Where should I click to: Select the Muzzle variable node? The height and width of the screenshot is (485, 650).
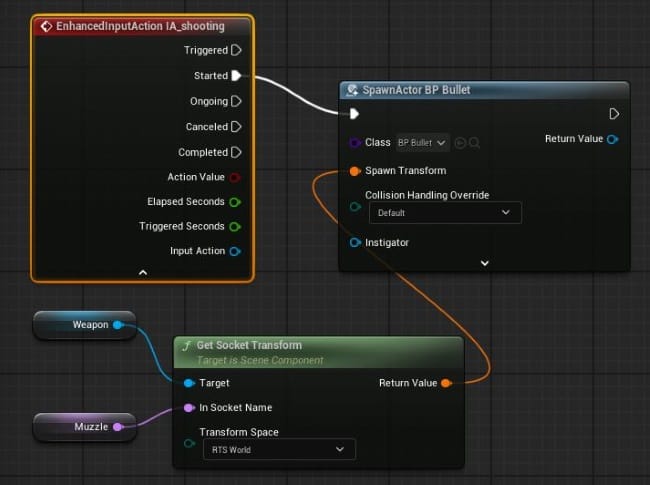coord(85,427)
